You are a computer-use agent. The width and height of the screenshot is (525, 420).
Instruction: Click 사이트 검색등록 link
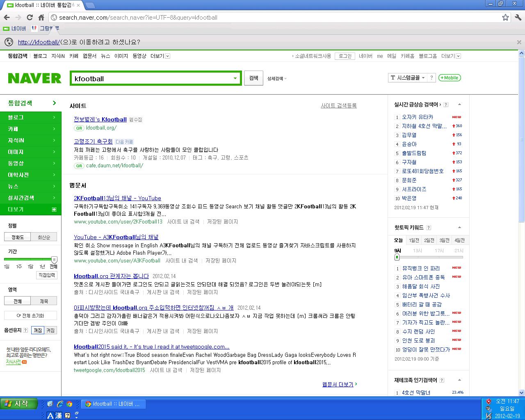click(x=339, y=105)
